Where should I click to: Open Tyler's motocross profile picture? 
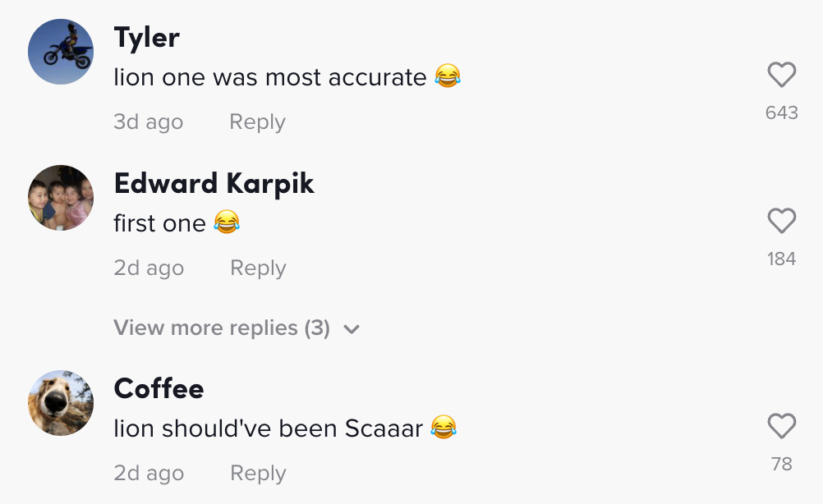pyautogui.click(x=61, y=52)
